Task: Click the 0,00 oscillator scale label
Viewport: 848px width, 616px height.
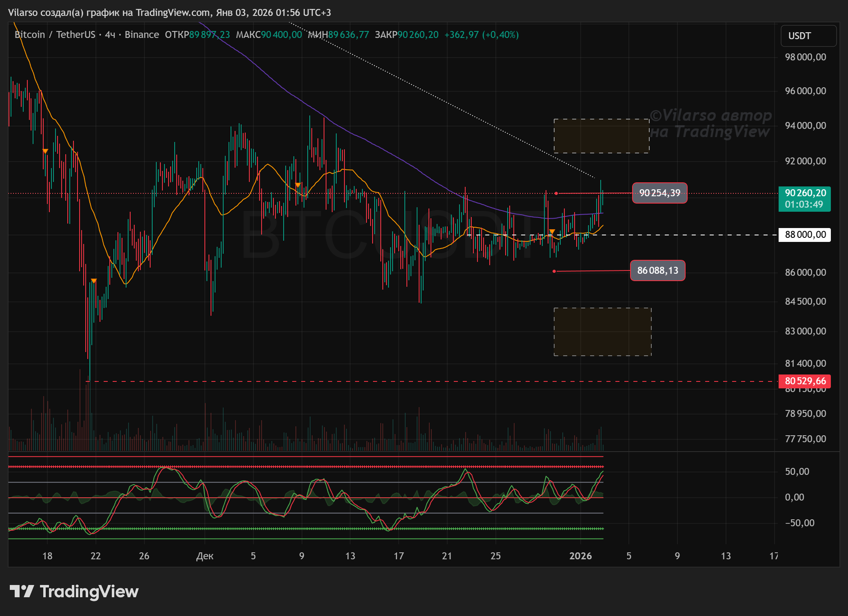Action: pyautogui.click(x=795, y=497)
